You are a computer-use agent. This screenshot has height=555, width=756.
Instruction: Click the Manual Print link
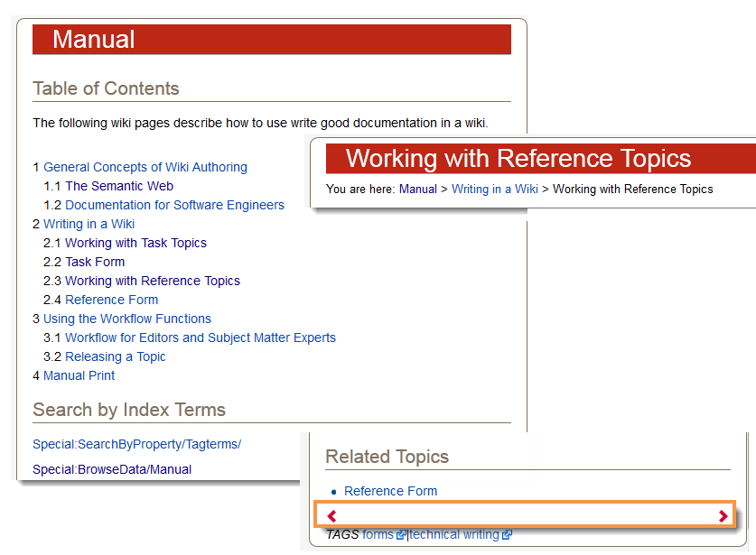(79, 375)
